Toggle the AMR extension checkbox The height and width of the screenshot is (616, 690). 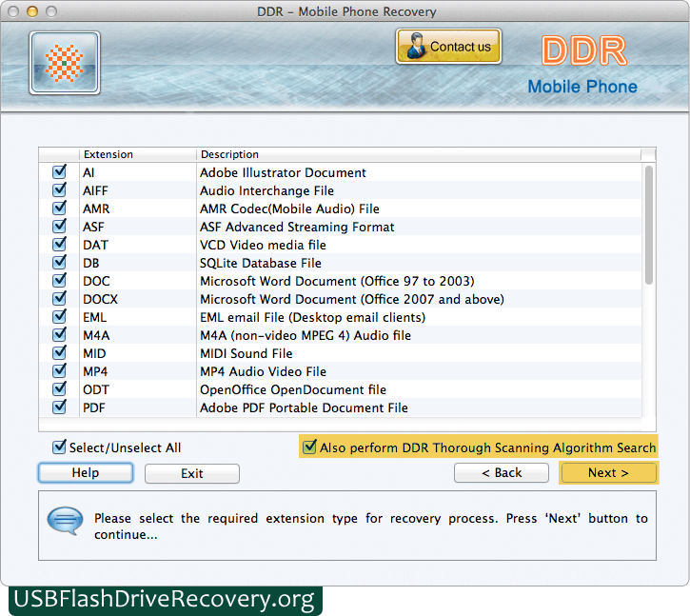click(x=59, y=208)
